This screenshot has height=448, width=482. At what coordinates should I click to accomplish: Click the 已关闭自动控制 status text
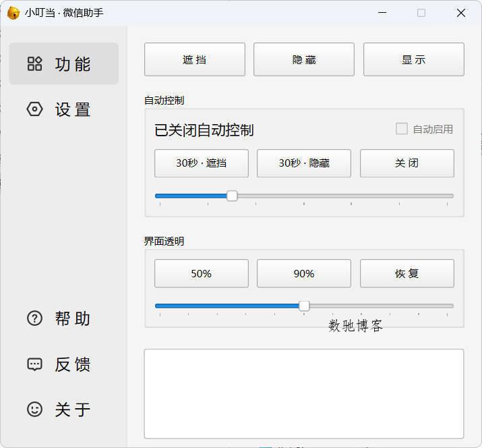(204, 130)
